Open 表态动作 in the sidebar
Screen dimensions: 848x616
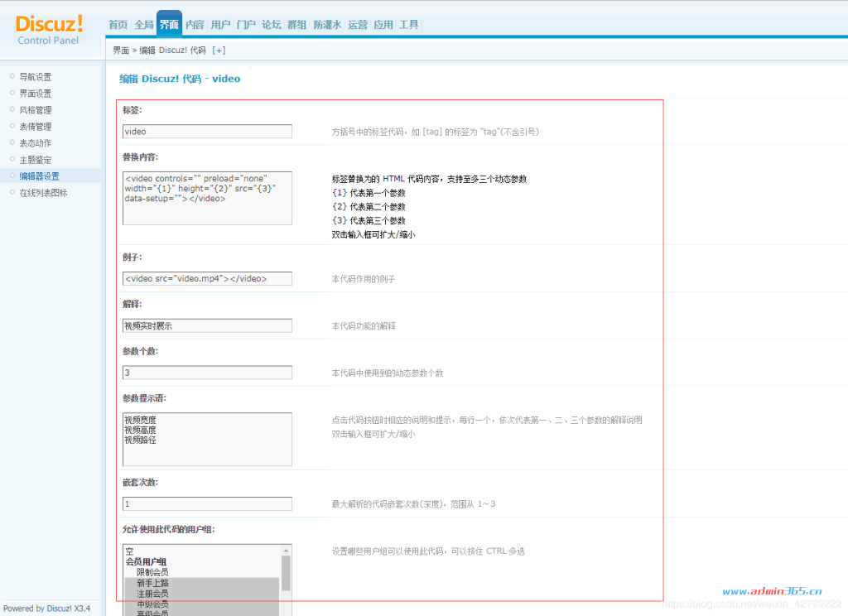click(x=36, y=142)
